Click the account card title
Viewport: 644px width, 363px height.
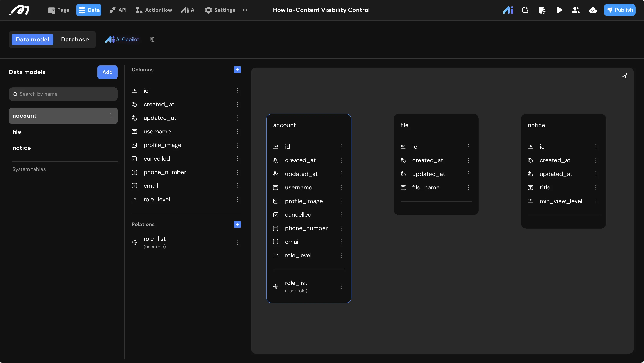pos(284,125)
